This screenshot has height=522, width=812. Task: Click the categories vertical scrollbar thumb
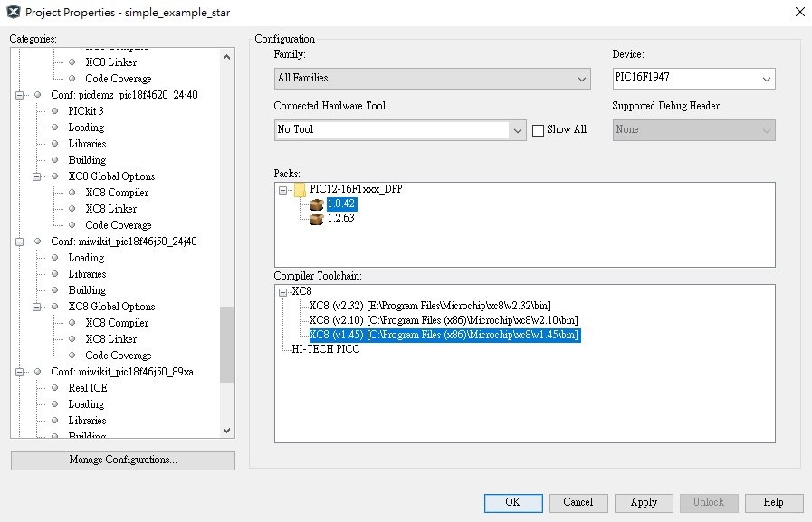[x=226, y=345]
